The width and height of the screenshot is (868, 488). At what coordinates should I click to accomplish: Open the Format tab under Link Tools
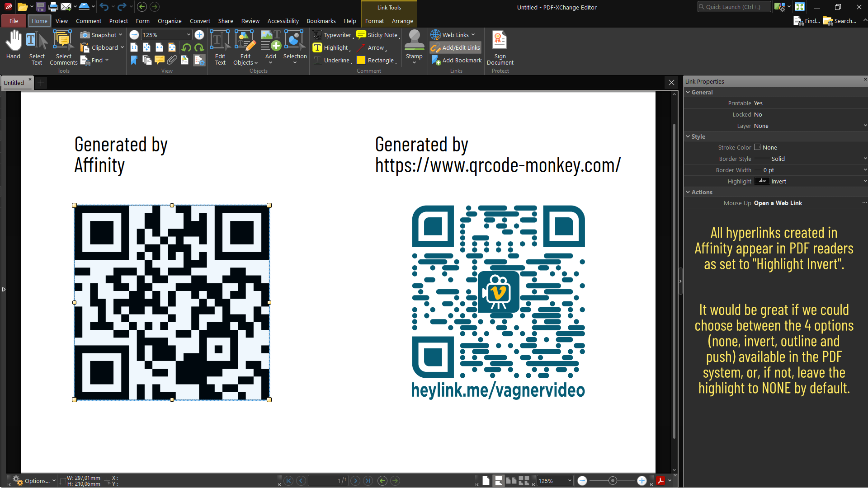tap(374, 21)
